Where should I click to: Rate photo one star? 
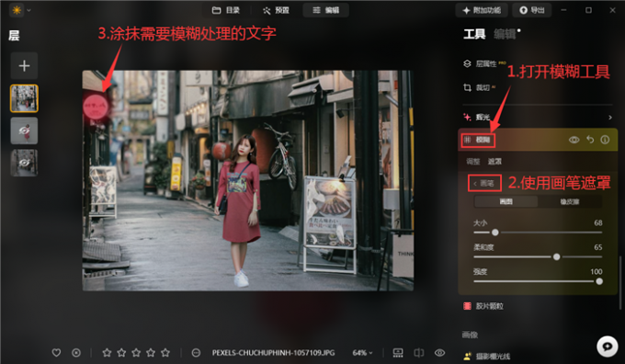coord(107,353)
